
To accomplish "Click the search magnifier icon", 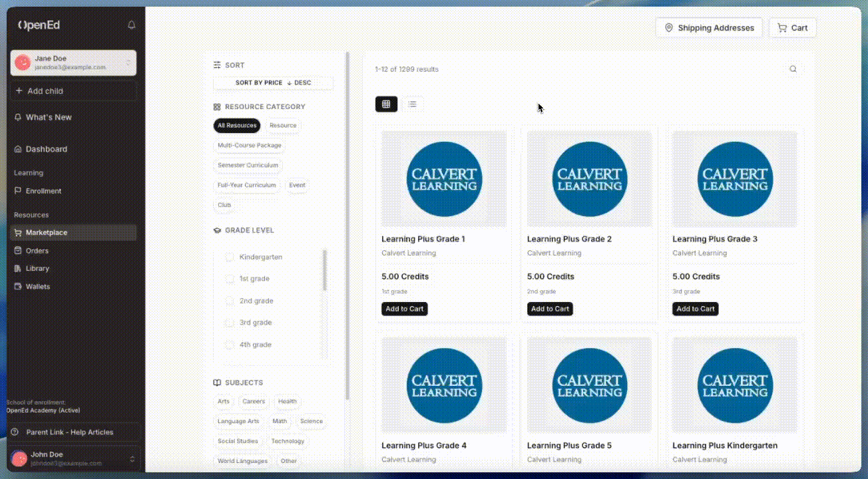I will pos(793,69).
